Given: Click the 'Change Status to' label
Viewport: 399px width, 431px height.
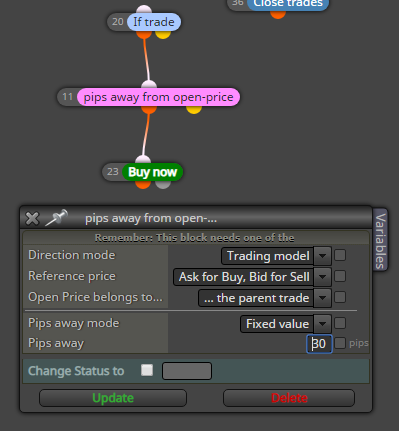Looking at the screenshot, I should [x=76, y=371].
